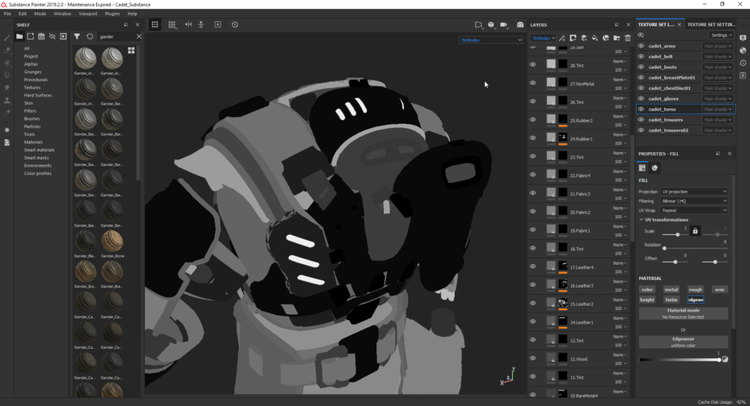
Task: Click the camera icon above the viewport
Action: tap(519, 24)
